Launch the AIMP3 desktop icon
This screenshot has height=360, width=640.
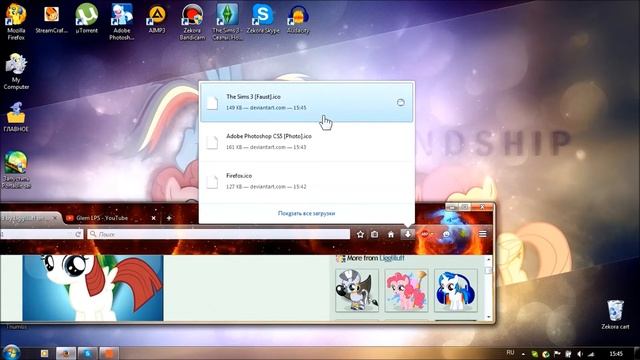tap(157, 19)
